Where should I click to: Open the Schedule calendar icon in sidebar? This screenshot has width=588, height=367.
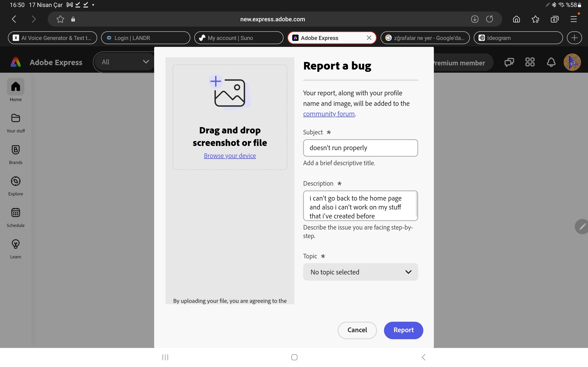(15, 213)
